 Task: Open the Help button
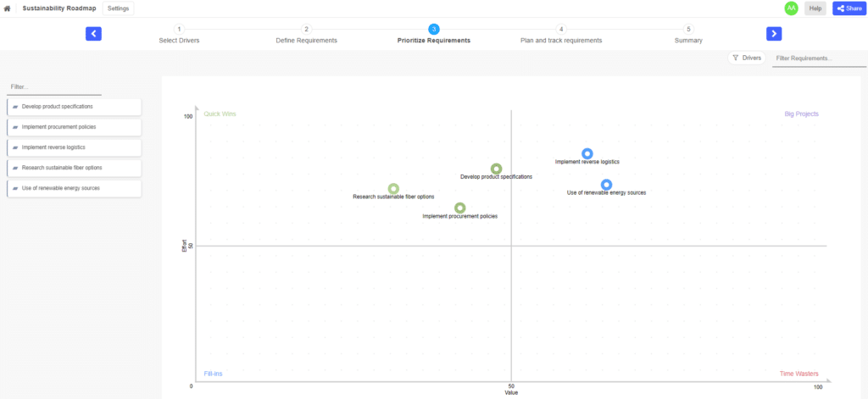(x=815, y=8)
